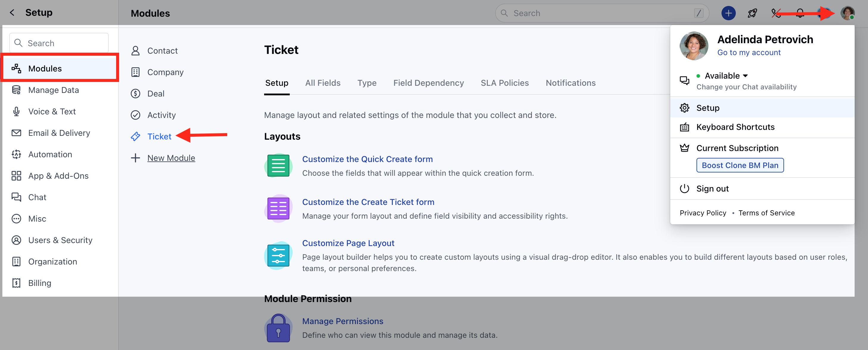This screenshot has width=868, height=350.
Task: Open Users & Security settings
Action: click(60, 240)
